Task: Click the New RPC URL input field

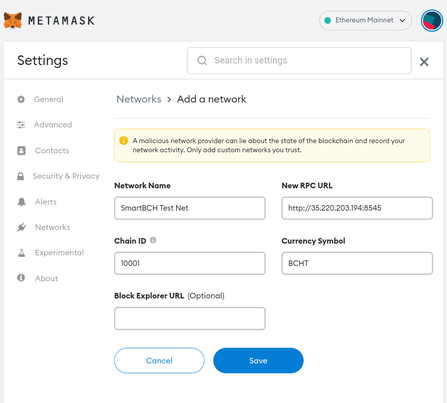Action: point(357,208)
